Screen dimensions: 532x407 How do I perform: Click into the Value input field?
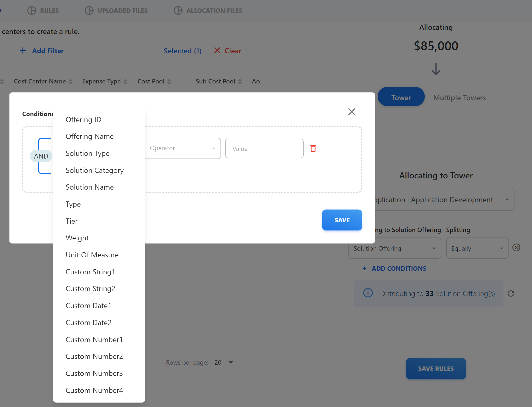click(x=264, y=149)
